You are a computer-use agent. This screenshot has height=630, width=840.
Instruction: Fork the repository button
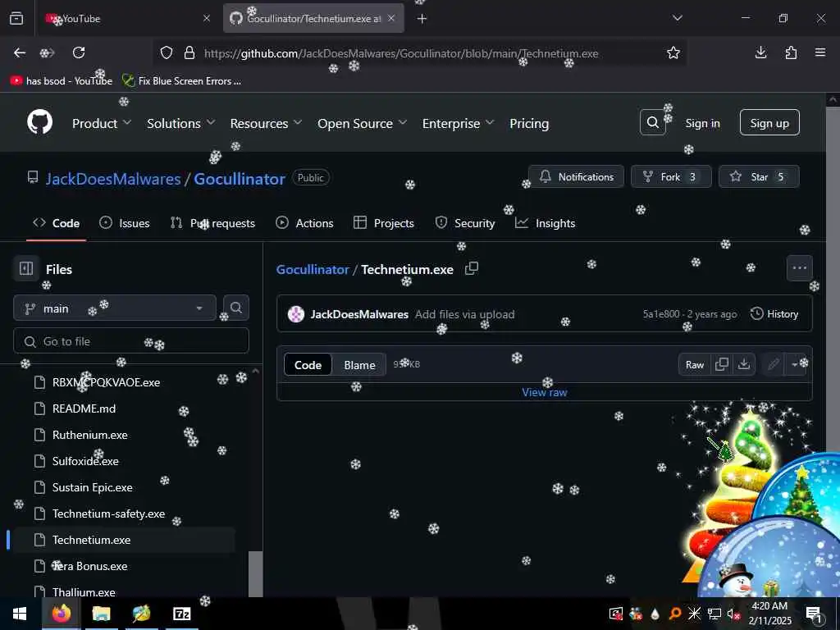coord(671,176)
